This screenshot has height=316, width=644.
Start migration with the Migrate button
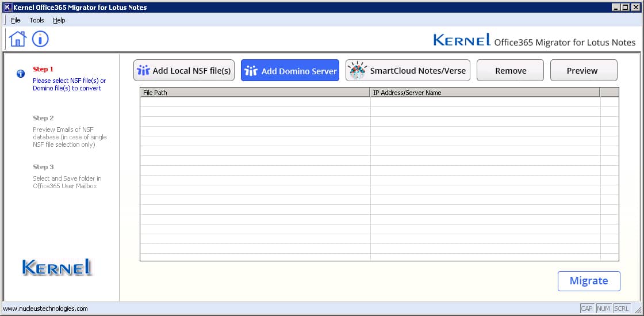tap(588, 281)
